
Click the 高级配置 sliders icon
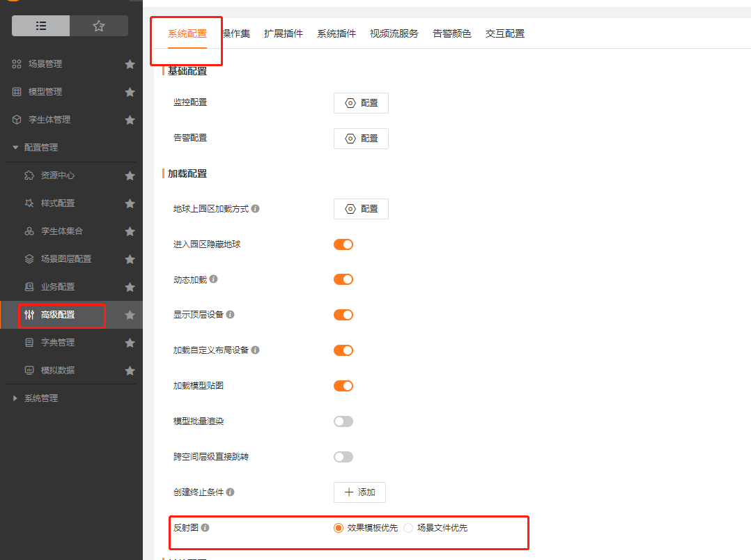coord(29,314)
